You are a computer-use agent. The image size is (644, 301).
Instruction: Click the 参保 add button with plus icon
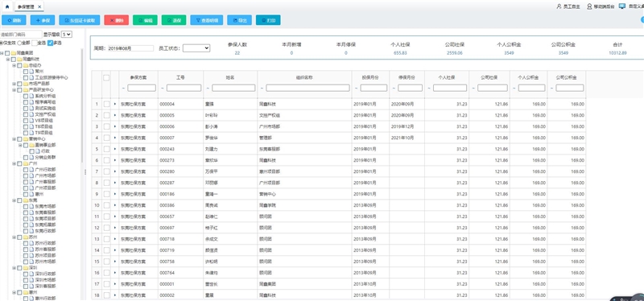pos(43,20)
